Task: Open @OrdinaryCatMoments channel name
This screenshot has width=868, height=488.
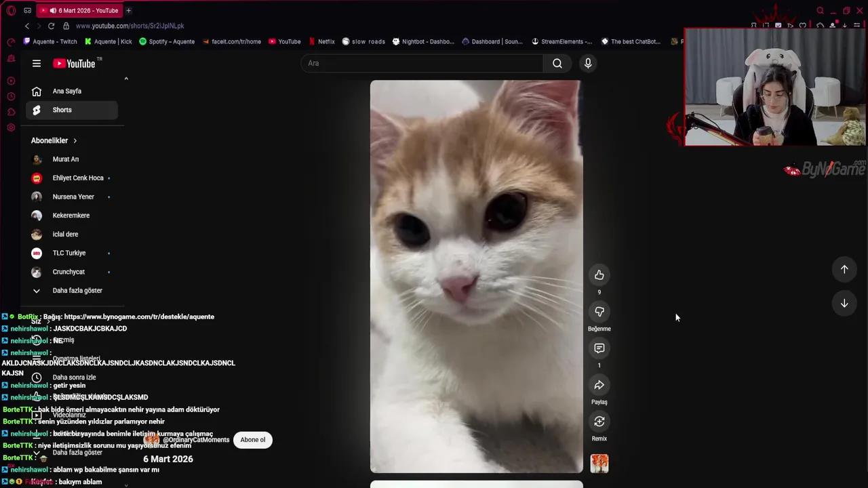Action: pyautogui.click(x=196, y=440)
